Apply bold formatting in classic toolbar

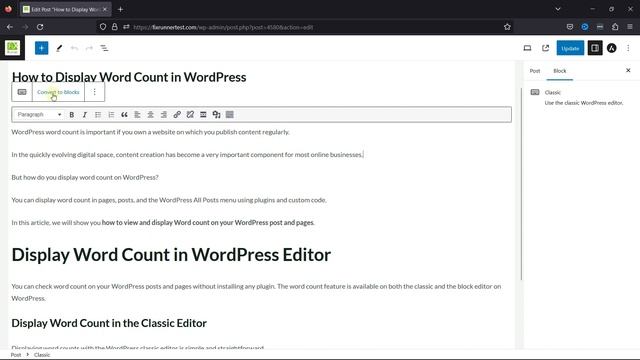point(71,115)
